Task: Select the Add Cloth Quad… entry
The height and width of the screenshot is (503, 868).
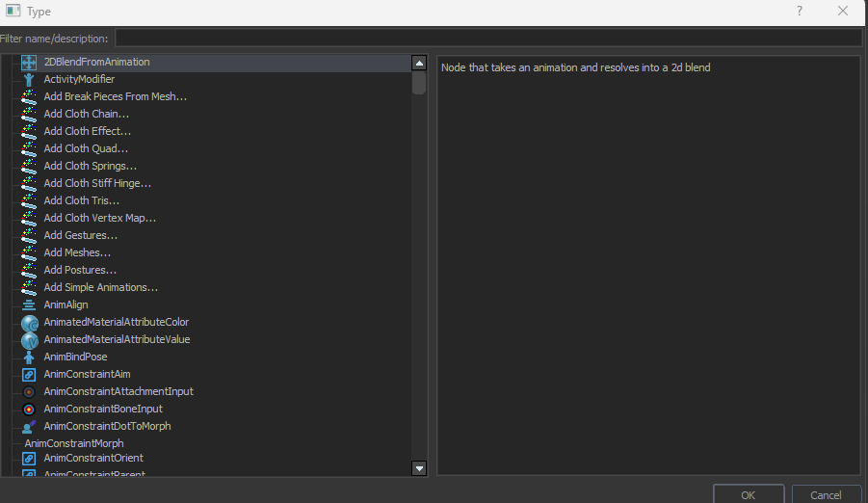Action: coord(86,148)
